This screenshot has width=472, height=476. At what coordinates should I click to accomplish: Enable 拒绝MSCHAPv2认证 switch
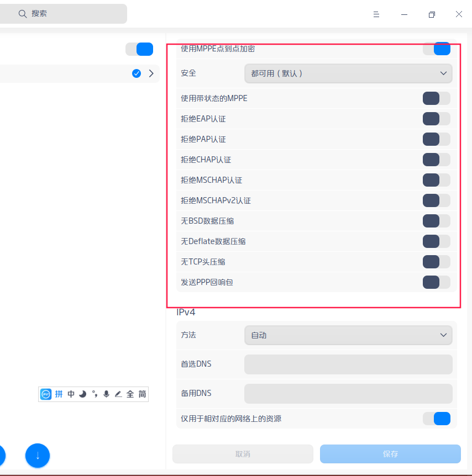point(437,200)
